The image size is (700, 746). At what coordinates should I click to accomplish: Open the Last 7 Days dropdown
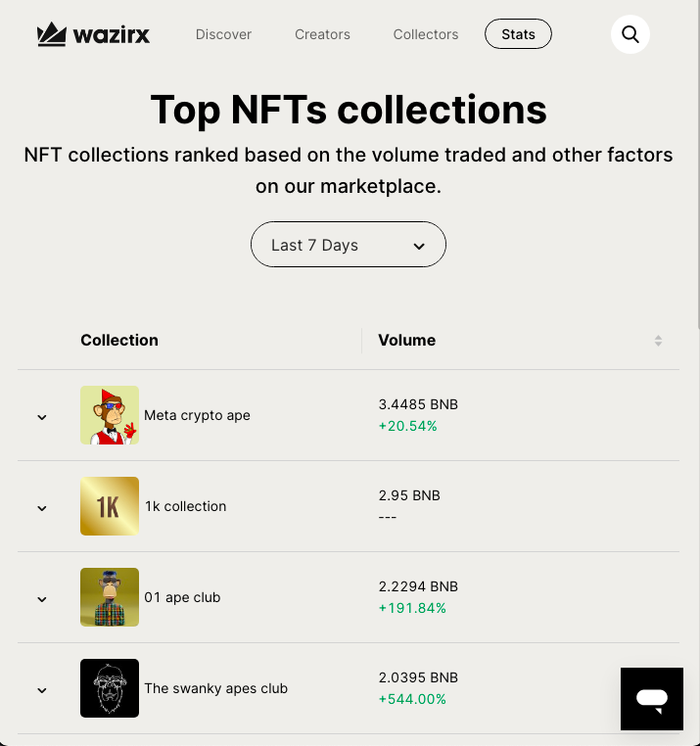(349, 245)
